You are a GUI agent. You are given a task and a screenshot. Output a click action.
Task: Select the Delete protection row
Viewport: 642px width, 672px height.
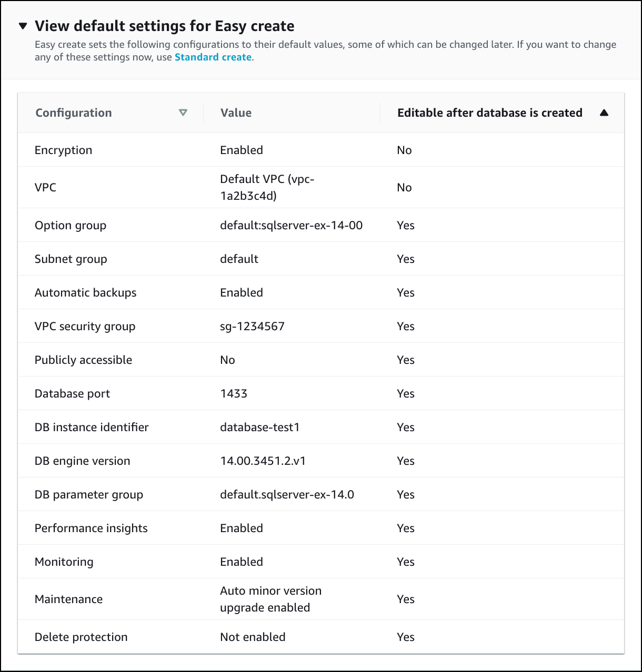pos(81,637)
